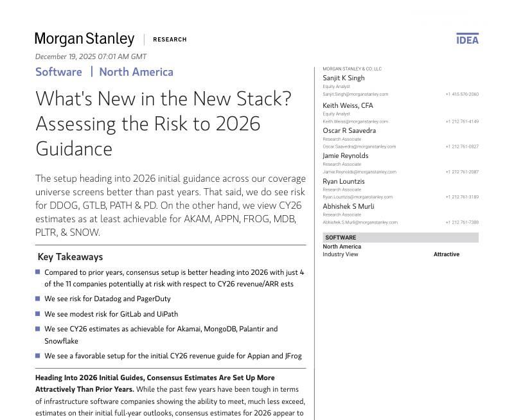Click the Attractive industry view rating

coord(446,254)
